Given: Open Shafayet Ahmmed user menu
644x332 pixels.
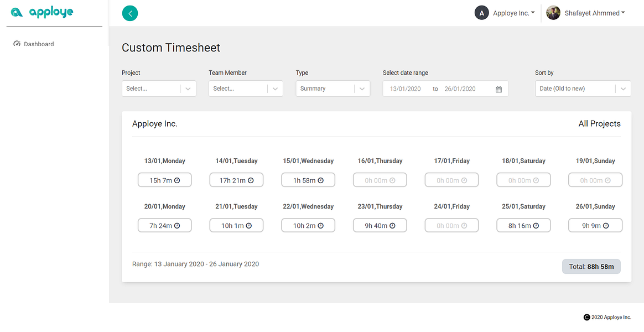Looking at the screenshot, I should tap(594, 13).
